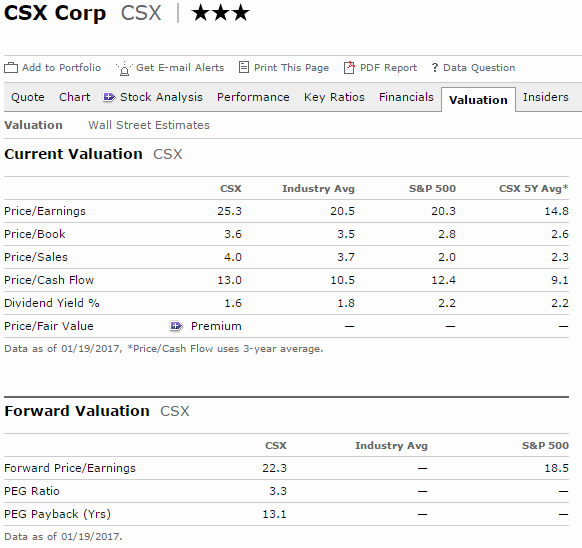Open the Financials tab
Screen dimensions: 582x548
[x=406, y=97]
